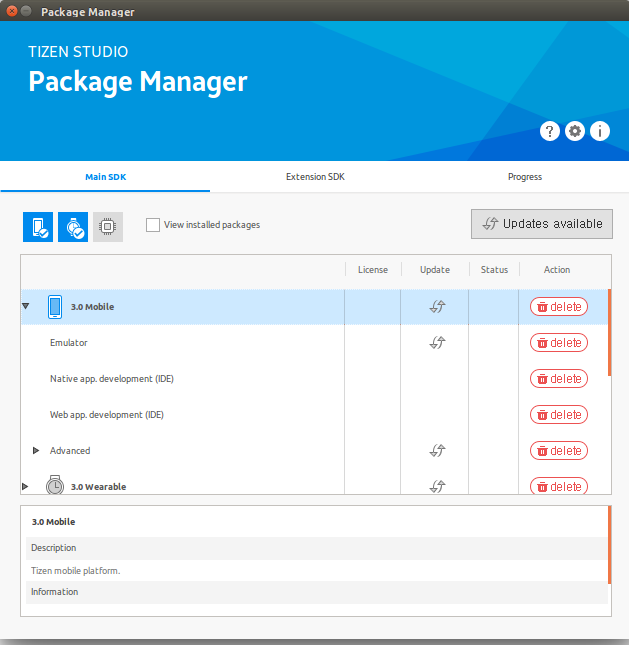Expand the Advanced tree node
The height and width of the screenshot is (645, 629).
36,451
